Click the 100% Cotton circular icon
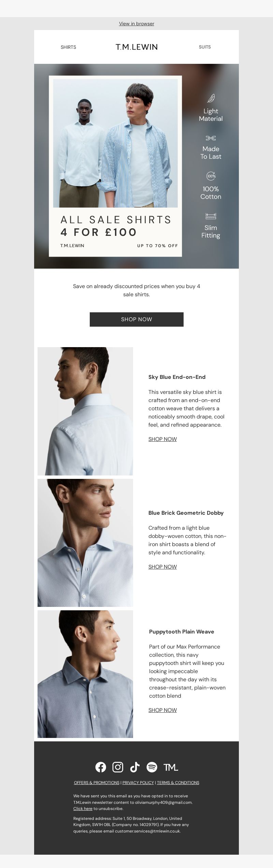 211,176
